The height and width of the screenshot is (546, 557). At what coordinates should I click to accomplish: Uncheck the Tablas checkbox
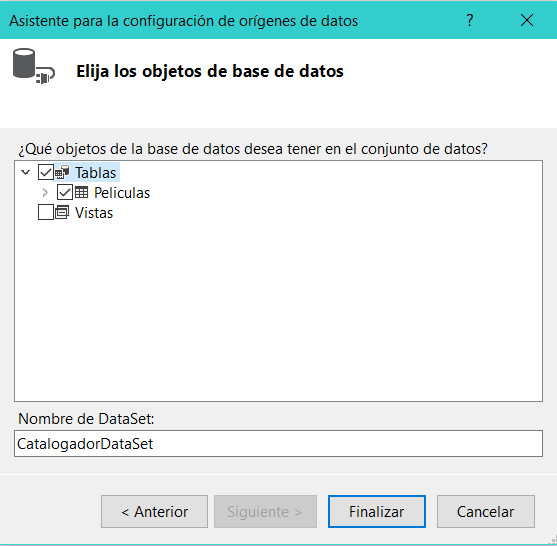[45, 172]
